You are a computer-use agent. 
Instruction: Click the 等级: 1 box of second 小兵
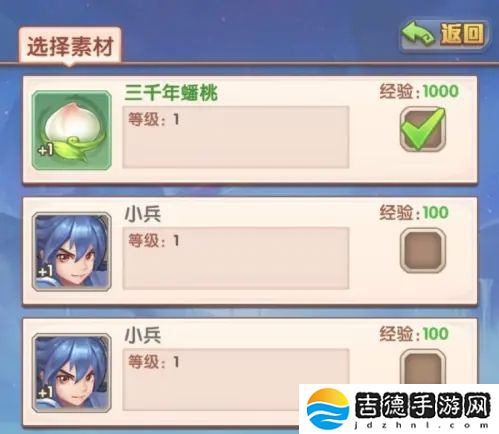click(x=211, y=380)
